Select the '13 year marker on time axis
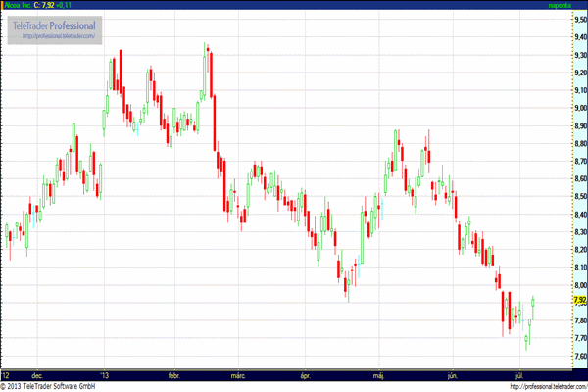588x392 pixels. click(106, 375)
